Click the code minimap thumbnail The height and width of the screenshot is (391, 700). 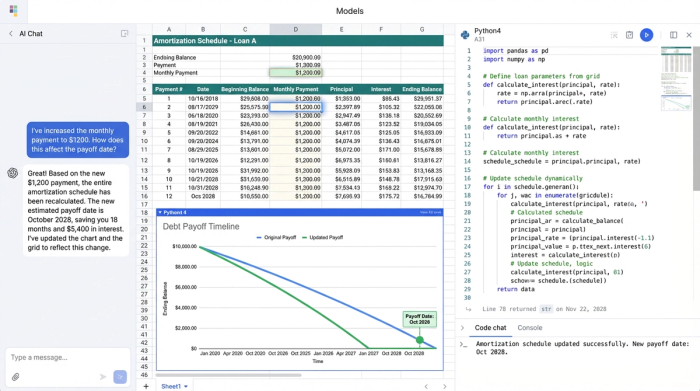tap(676, 79)
